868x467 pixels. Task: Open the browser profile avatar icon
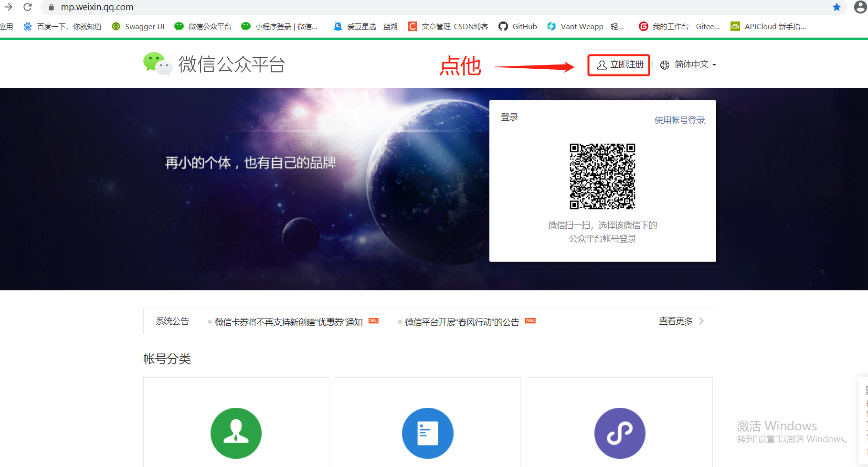860,7
